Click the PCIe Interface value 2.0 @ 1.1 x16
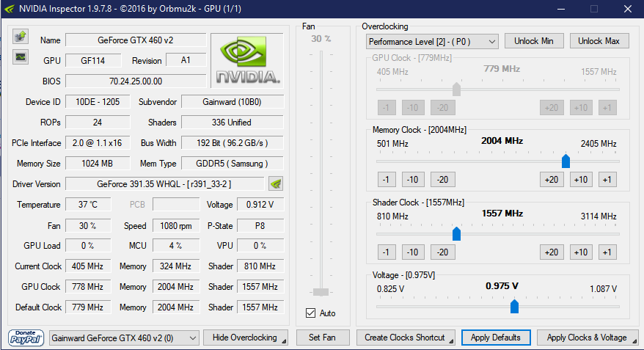 [98, 143]
